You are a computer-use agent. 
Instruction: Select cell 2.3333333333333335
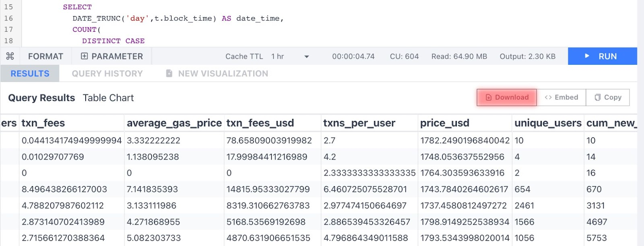tap(369, 173)
